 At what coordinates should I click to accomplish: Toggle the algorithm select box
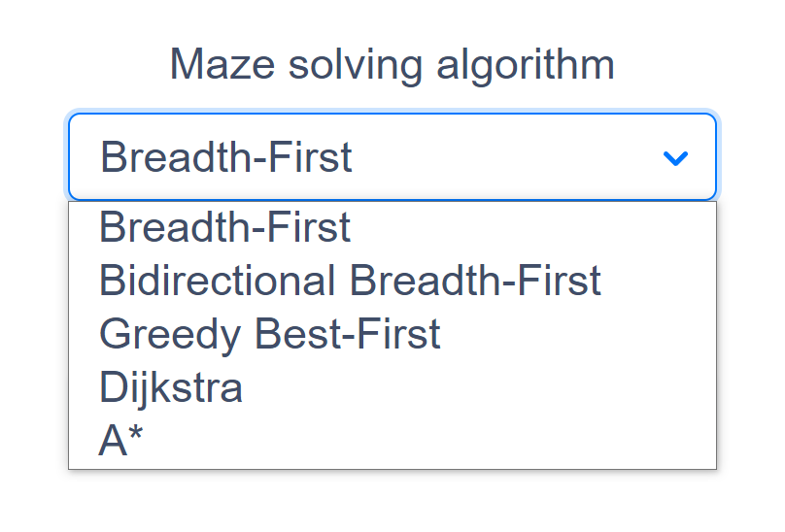point(392,157)
